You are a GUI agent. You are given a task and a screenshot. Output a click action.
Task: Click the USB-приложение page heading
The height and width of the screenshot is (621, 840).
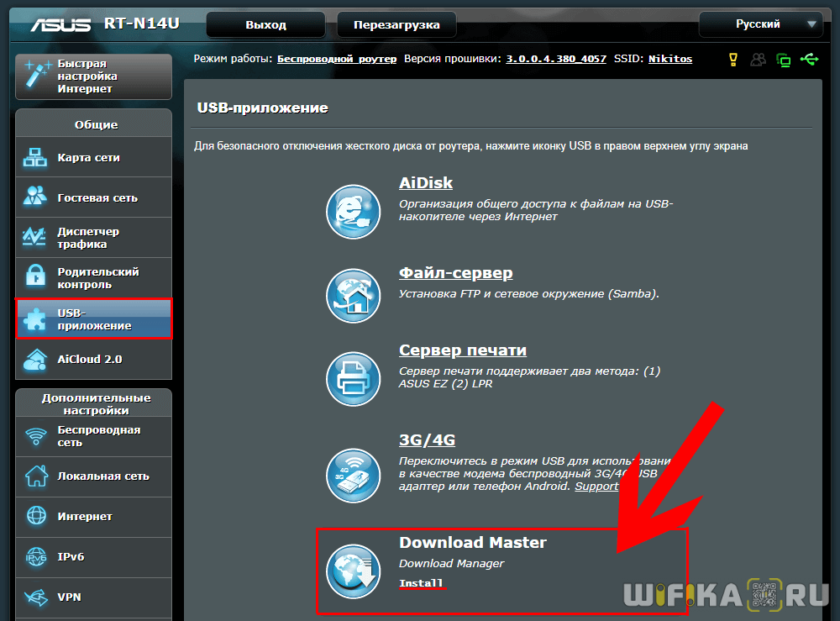pos(262,108)
